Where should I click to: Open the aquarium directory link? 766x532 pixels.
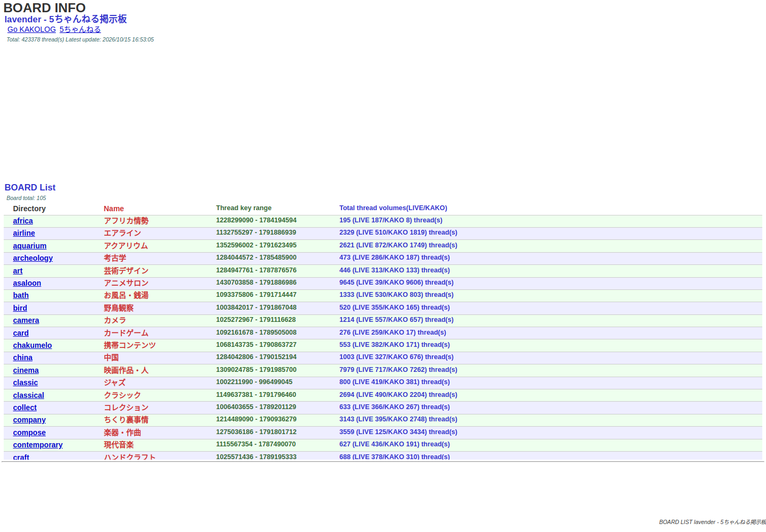(x=30, y=246)
